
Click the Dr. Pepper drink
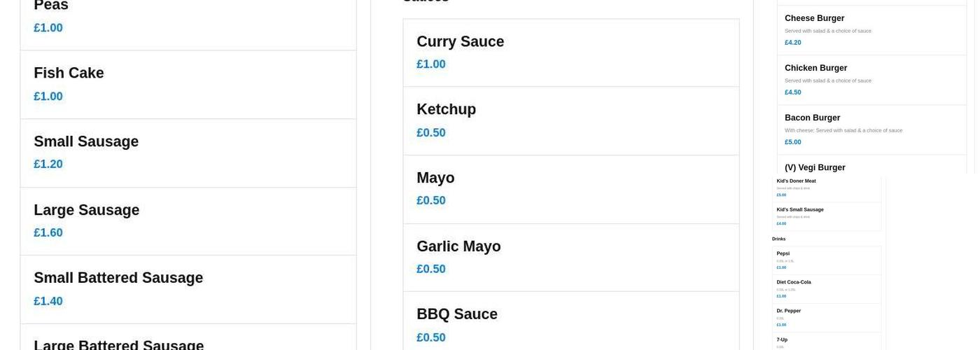[826, 318]
